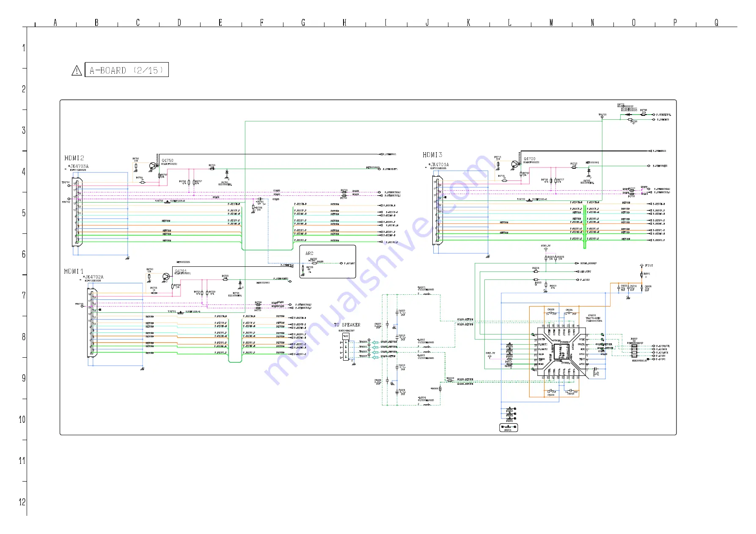756x534 pixels.
Task: Click grid column letter E in header
Action: 220,22
